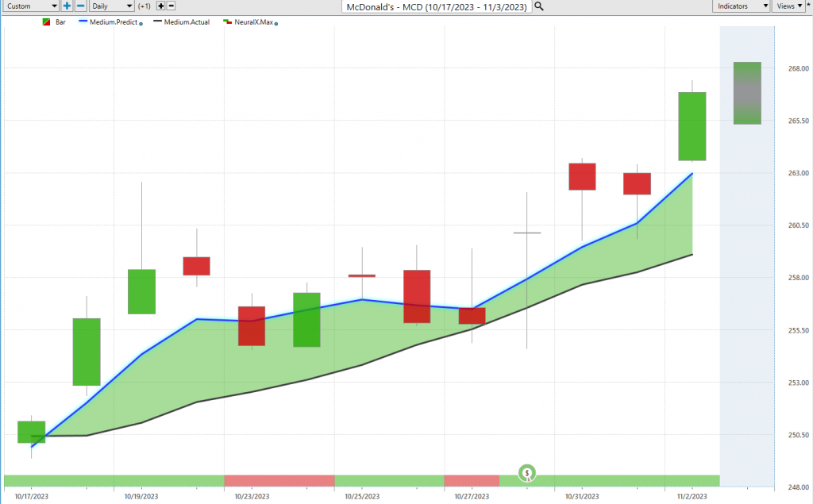Screen dimensions: 813x504
Task: Expand the Indicators dropdown
Action: tap(741, 6)
